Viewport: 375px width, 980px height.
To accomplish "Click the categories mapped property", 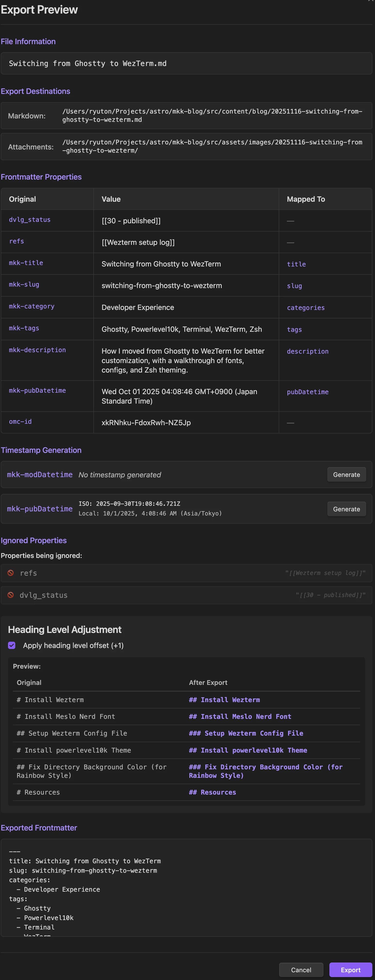I will 306,308.
